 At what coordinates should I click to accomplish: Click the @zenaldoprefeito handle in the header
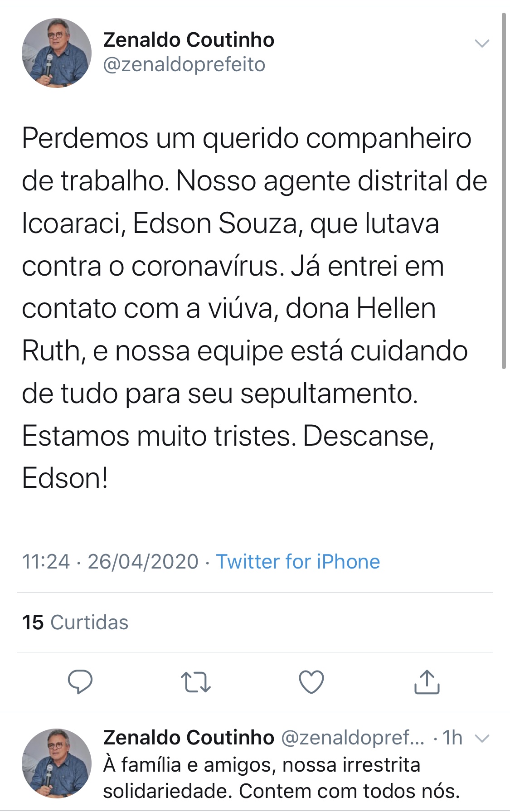coord(184,65)
